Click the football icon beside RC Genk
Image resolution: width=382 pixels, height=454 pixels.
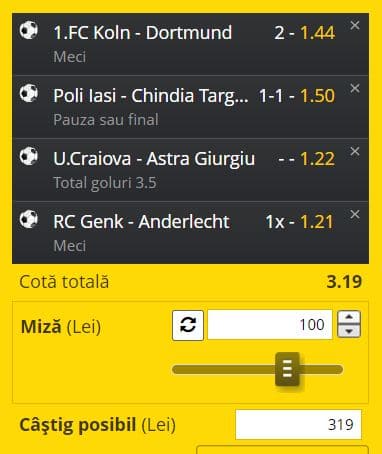29,219
